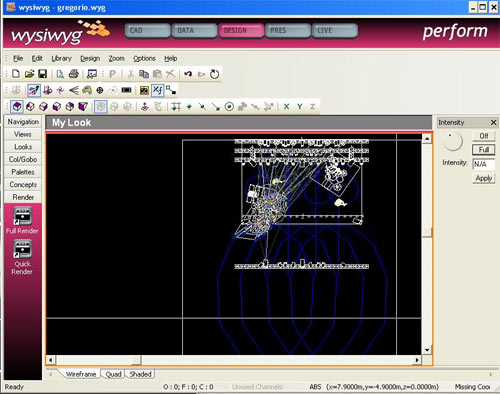500x394 pixels.
Task: Open the Looks sidebar section
Action: [23, 147]
